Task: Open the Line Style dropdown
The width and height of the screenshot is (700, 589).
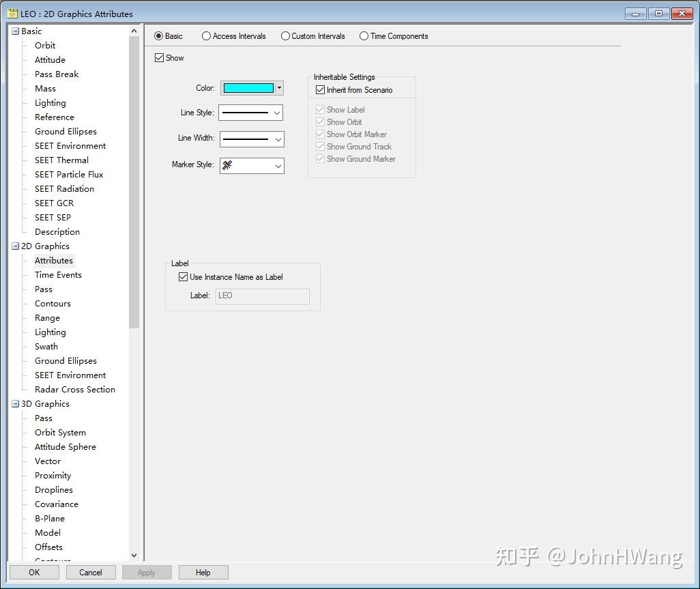Action: click(277, 113)
